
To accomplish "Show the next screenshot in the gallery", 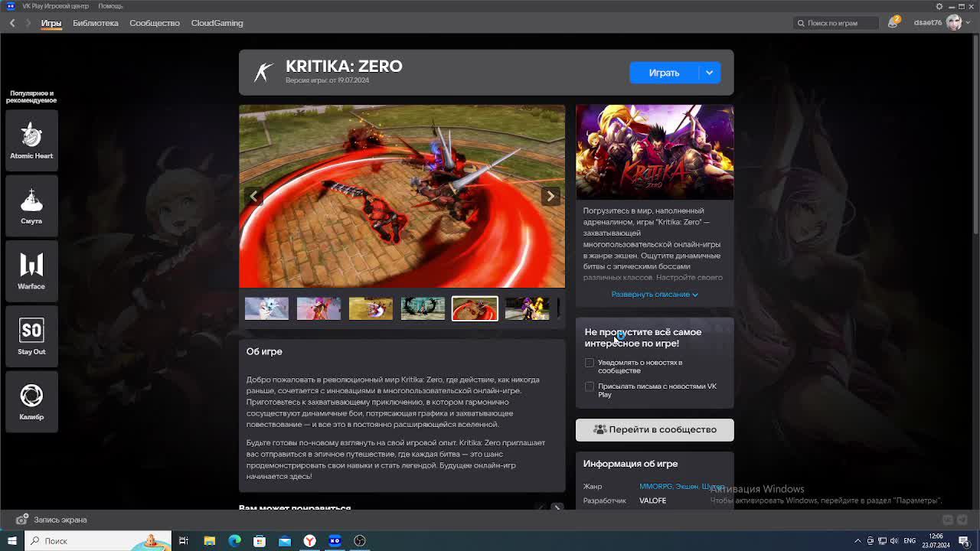I will 550,196.
